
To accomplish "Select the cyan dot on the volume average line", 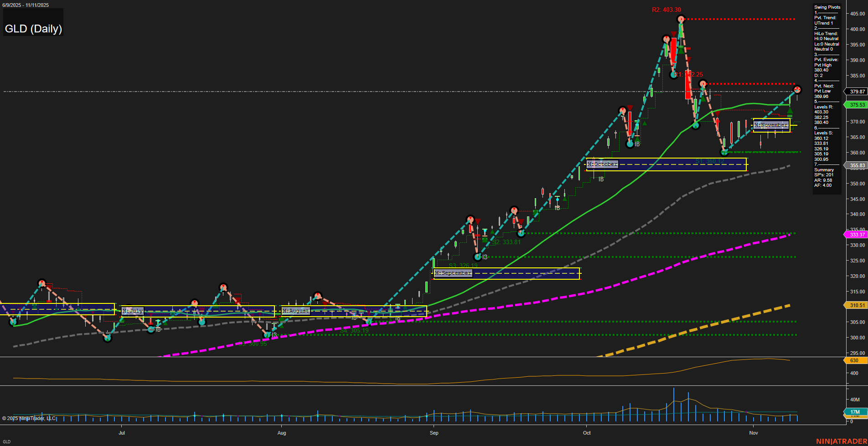I will 558,200.
